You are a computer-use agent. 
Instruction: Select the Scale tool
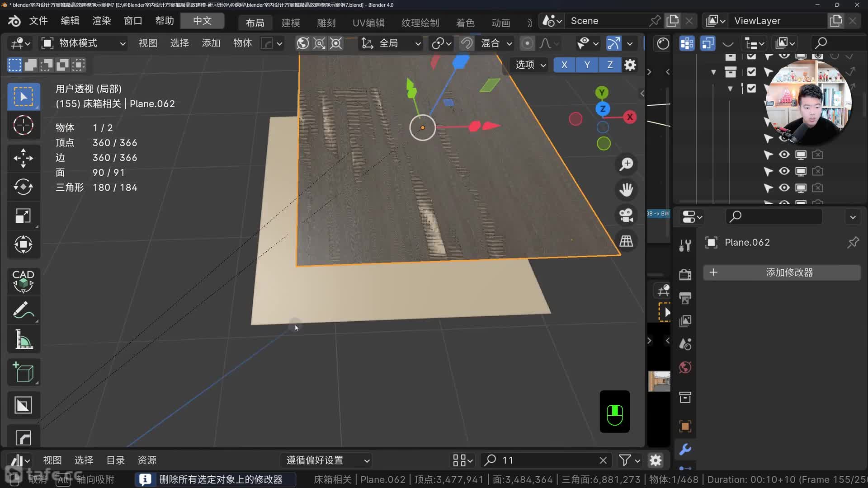[23, 216]
